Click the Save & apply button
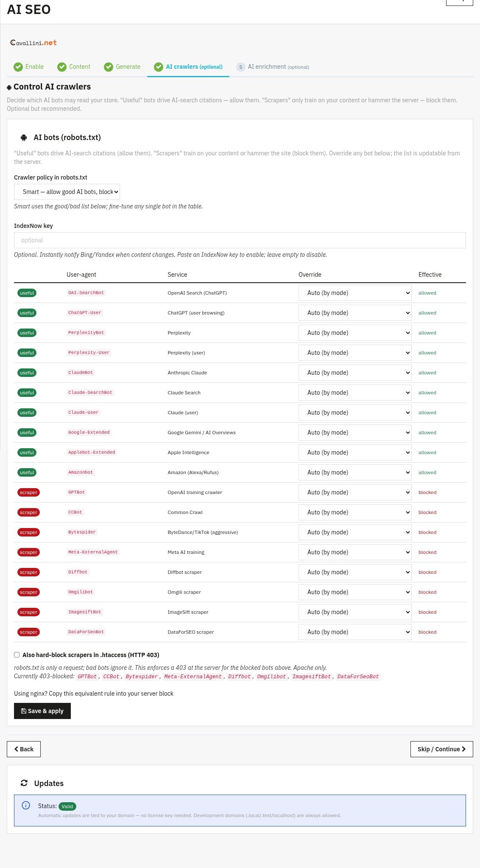This screenshot has width=480, height=868. pyautogui.click(x=42, y=711)
